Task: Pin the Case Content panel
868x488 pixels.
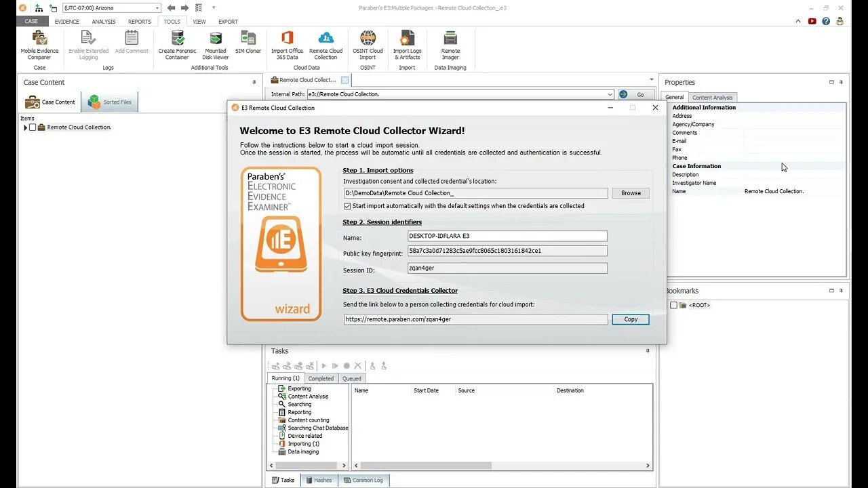Action: [x=254, y=82]
